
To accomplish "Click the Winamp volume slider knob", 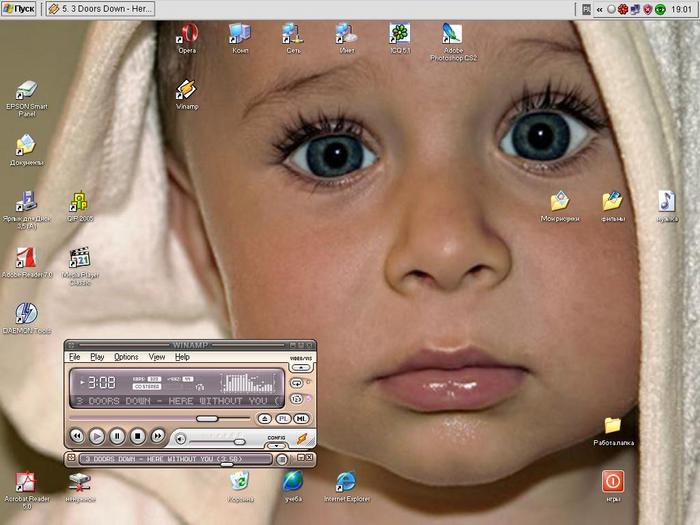I will 240,442.
